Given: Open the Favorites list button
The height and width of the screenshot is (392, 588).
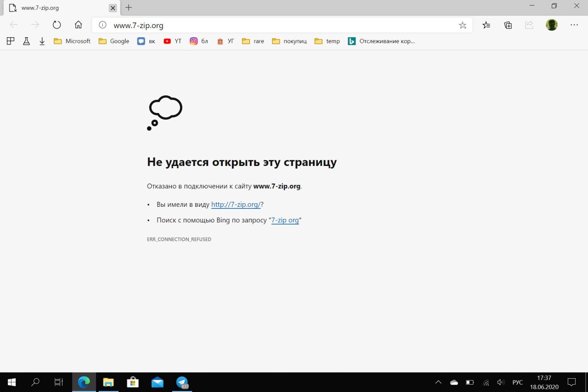Looking at the screenshot, I should point(486,25).
